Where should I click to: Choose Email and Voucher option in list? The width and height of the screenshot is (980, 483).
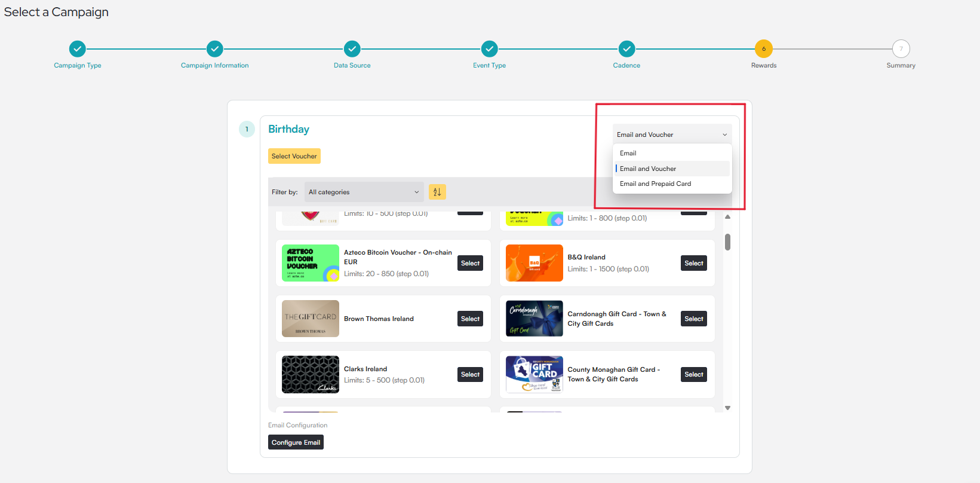[672, 169]
